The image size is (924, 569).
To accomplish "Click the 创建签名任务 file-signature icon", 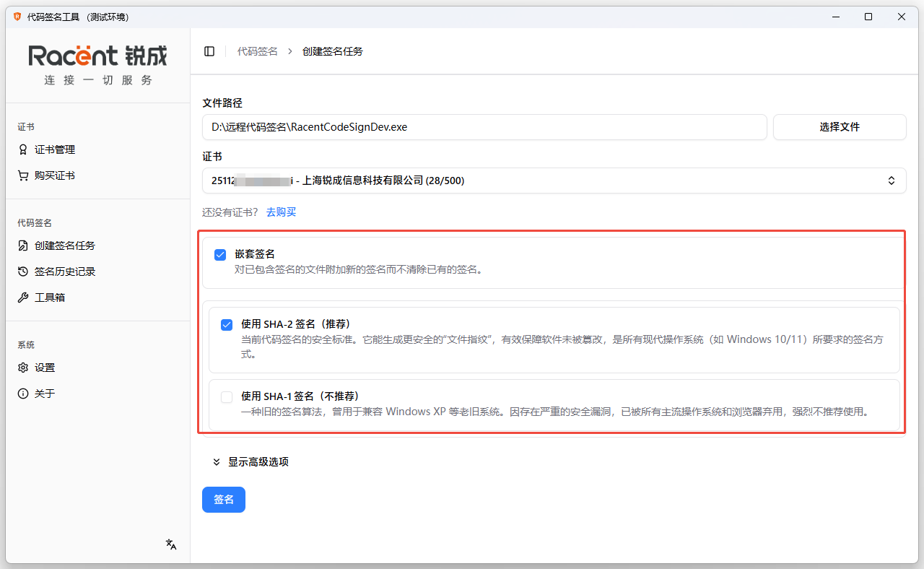I will click(x=23, y=246).
